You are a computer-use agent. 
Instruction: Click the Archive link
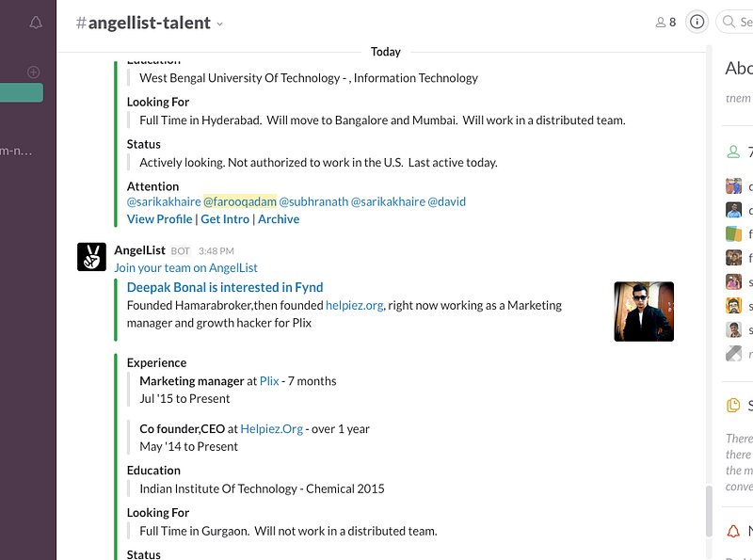point(279,219)
